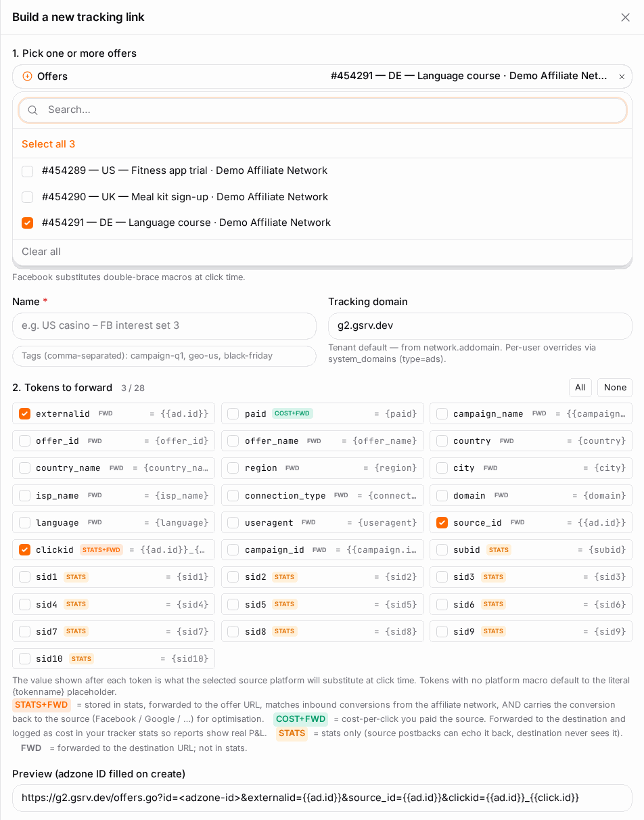The height and width of the screenshot is (820, 644).
Task: Tick the sid2 token checkbox
Action: point(233,577)
